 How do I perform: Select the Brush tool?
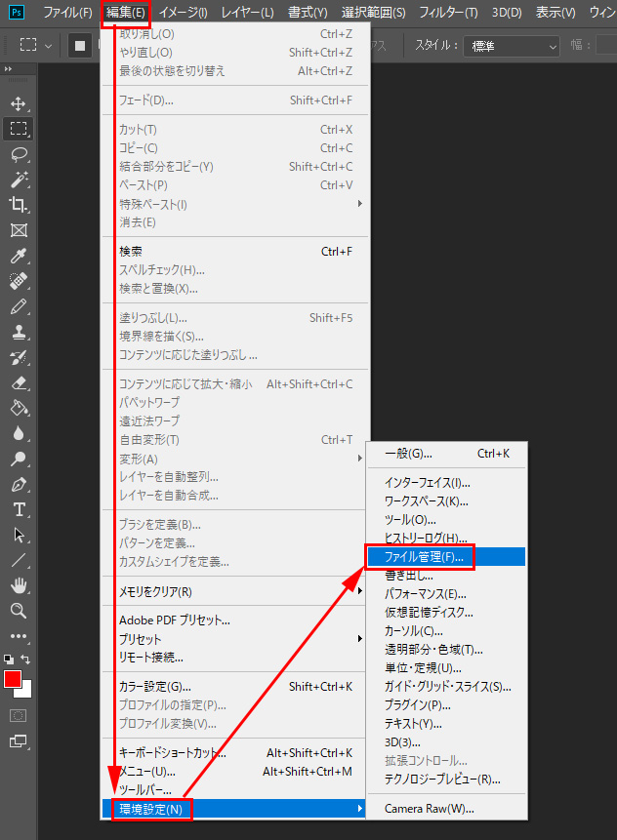tap(19, 306)
